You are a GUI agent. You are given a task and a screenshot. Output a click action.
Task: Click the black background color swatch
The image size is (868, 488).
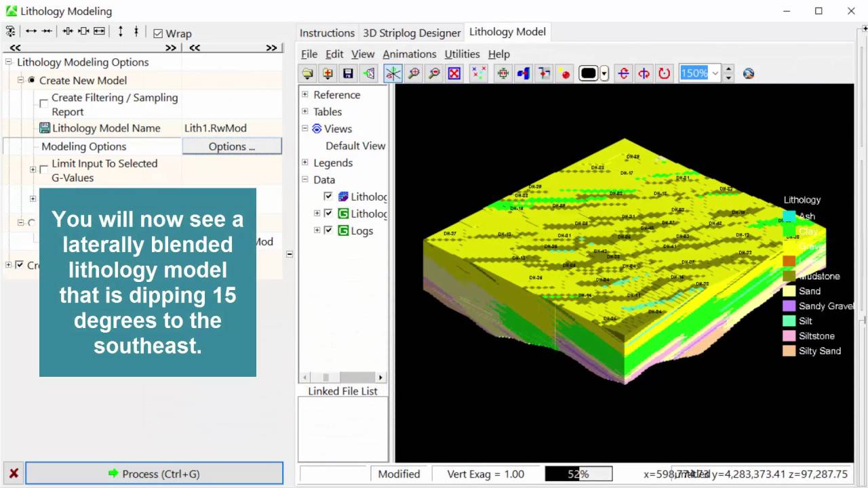point(589,73)
